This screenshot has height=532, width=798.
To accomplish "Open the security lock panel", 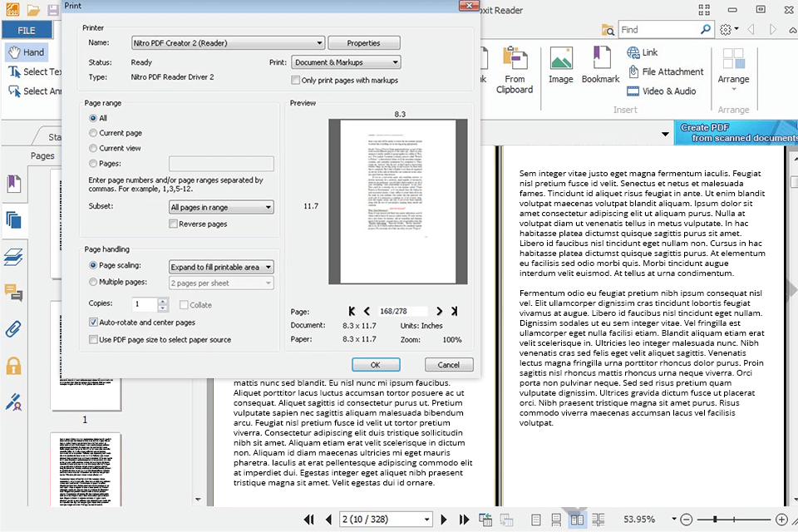I will [x=13, y=365].
